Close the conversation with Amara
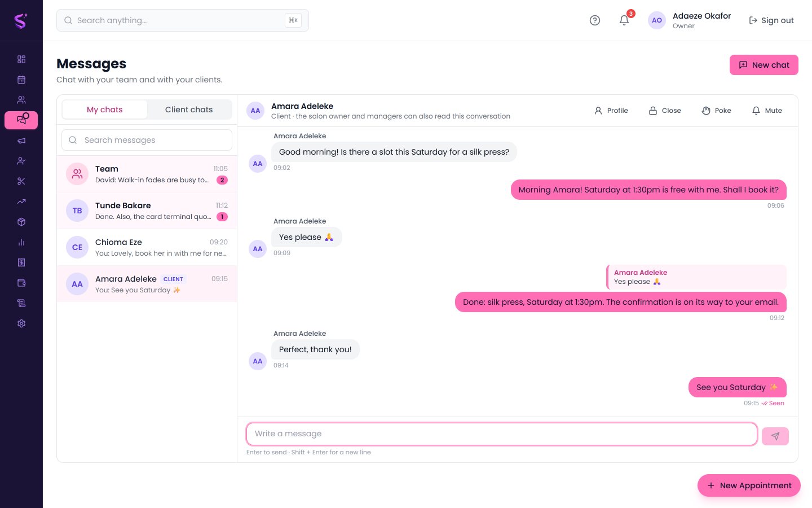 coord(665,111)
